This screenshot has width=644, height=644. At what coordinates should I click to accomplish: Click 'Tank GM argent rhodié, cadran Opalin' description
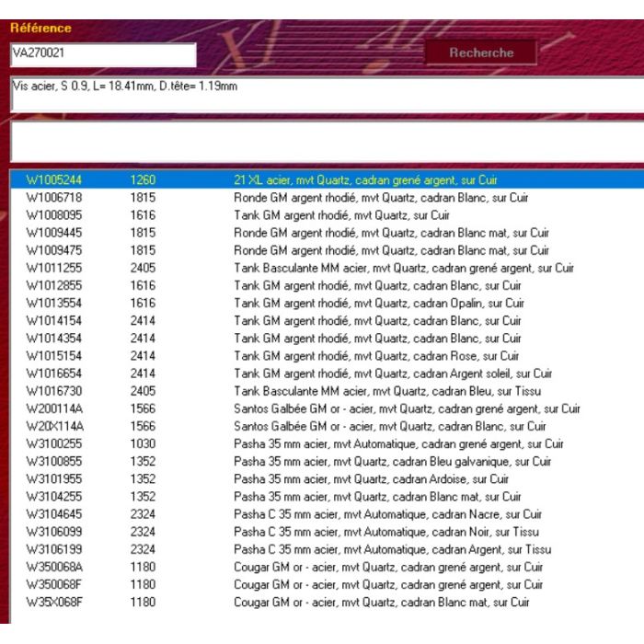(x=379, y=303)
